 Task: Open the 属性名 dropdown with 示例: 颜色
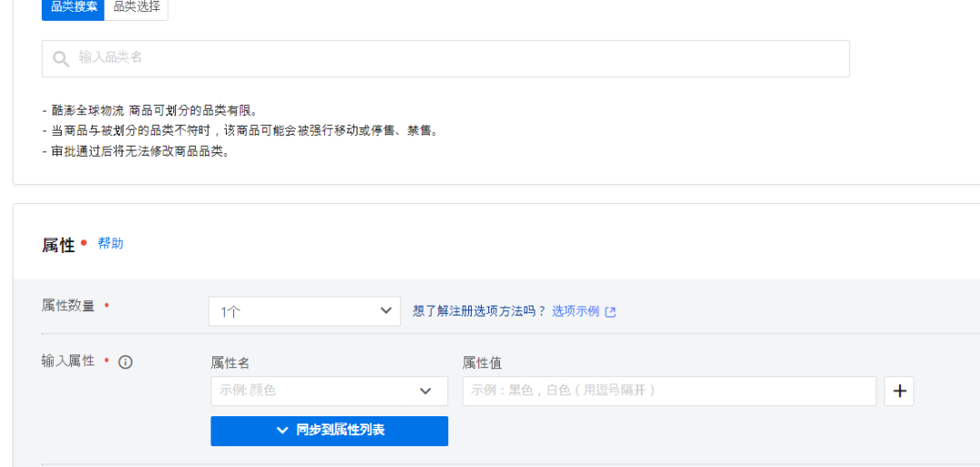pos(329,391)
